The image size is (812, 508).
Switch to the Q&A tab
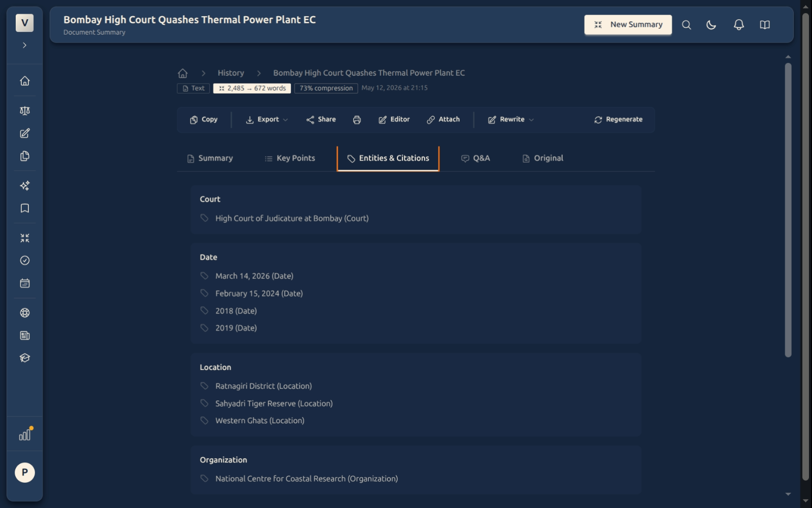(x=476, y=158)
